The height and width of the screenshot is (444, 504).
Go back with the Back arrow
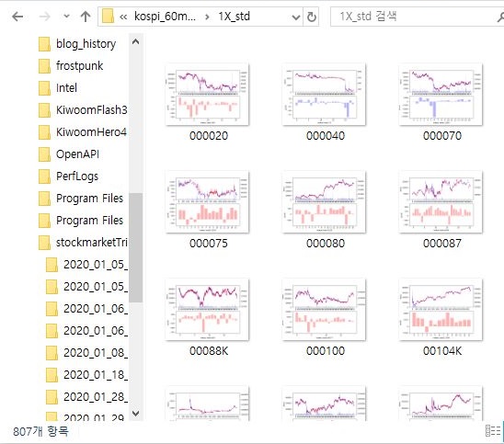[x=17, y=17]
